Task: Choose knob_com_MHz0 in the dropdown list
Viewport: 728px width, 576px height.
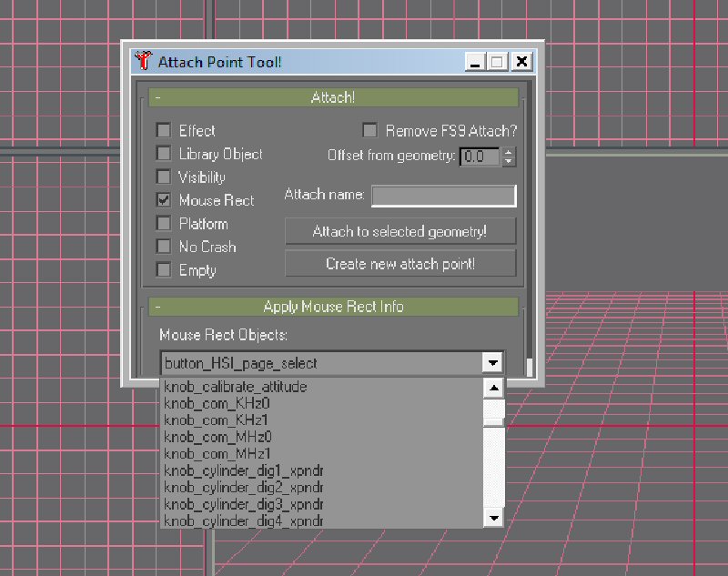Action: pyautogui.click(x=217, y=437)
